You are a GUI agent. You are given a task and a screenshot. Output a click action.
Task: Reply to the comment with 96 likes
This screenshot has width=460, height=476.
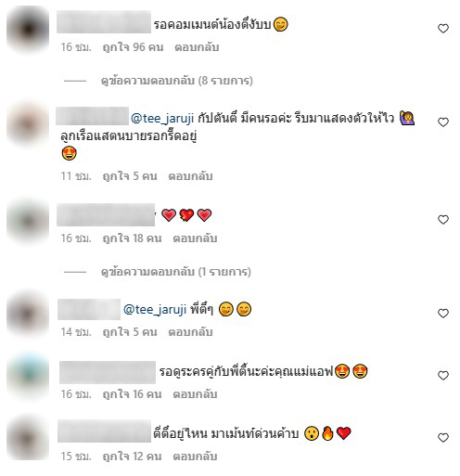[x=197, y=47]
